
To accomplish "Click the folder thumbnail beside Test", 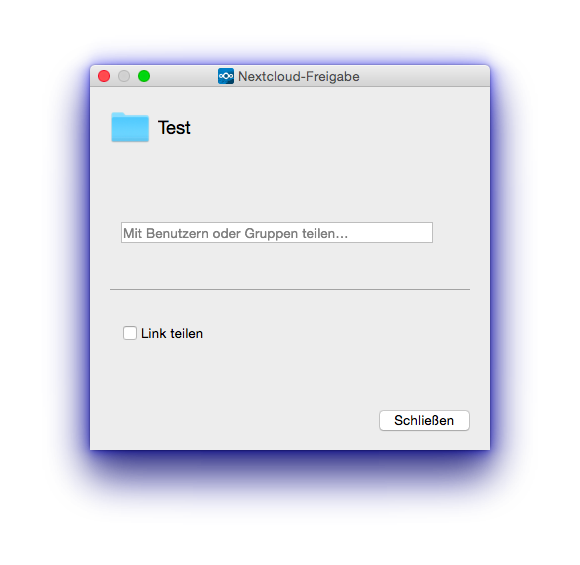I will [130, 127].
